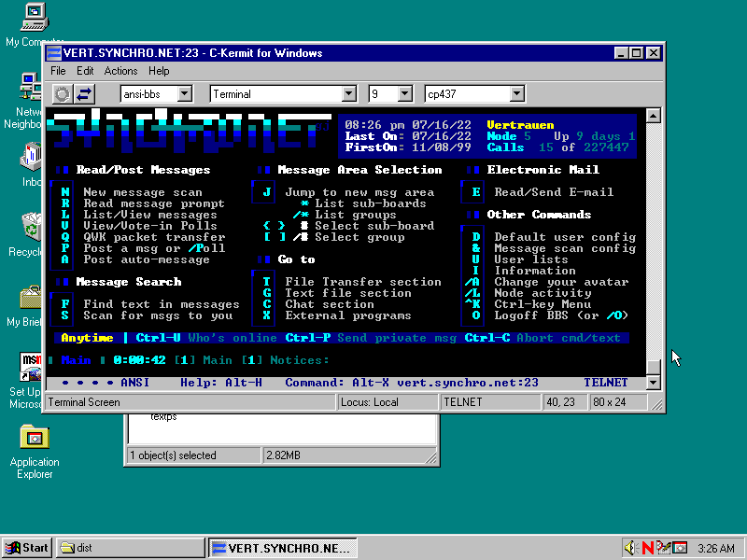Click "New message scan" in the terminal

(x=143, y=192)
